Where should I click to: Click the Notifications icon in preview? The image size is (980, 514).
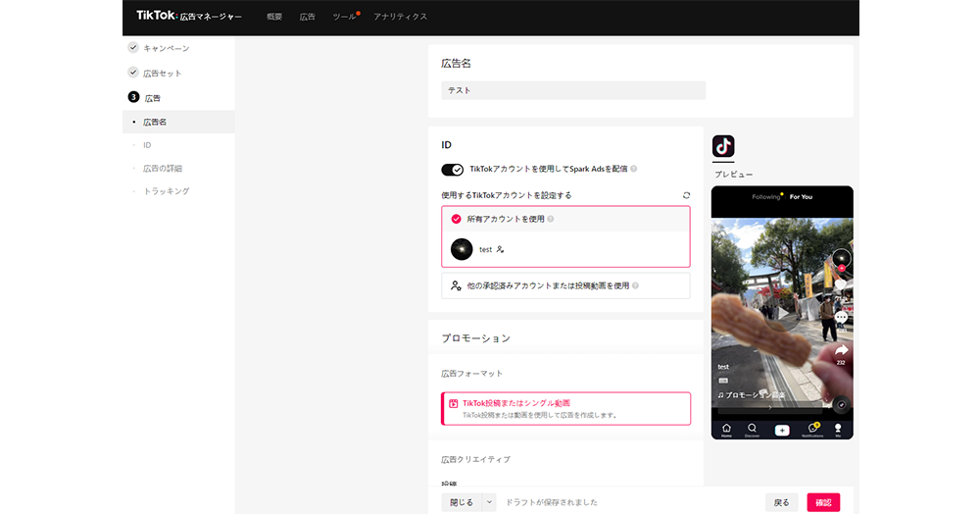(x=812, y=430)
